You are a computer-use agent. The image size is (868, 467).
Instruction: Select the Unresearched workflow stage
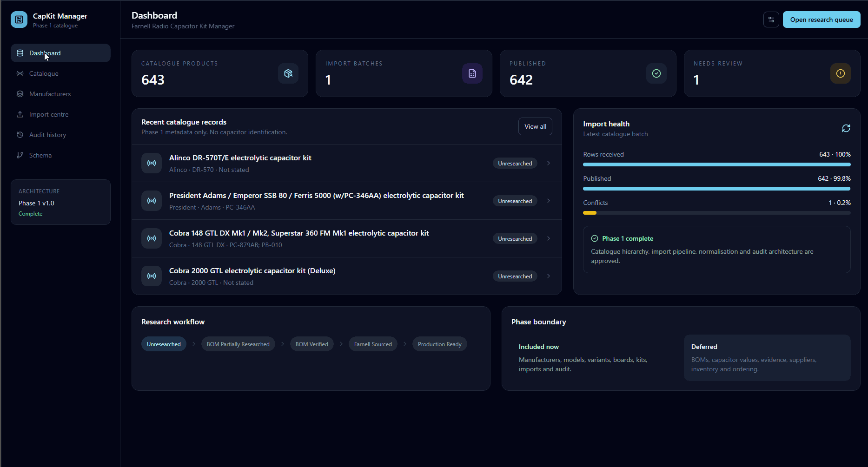tap(164, 344)
